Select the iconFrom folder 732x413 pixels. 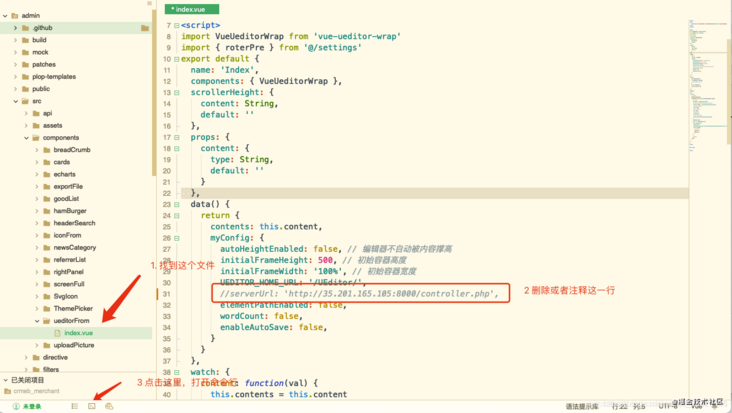(67, 235)
